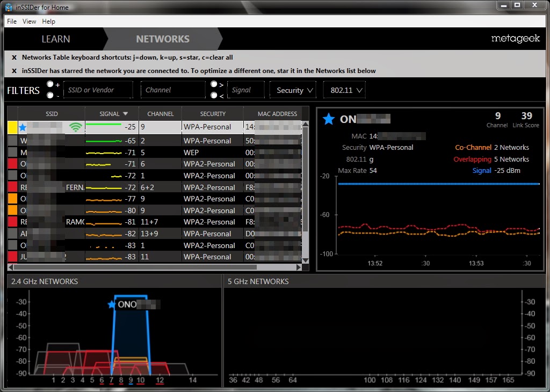Click the SECURITY column header
The height and width of the screenshot is (392, 550).
213,114
